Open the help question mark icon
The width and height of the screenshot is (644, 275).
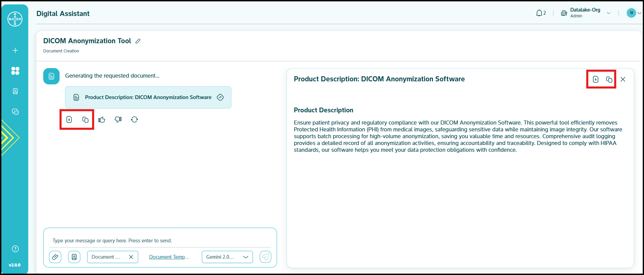point(15,249)
